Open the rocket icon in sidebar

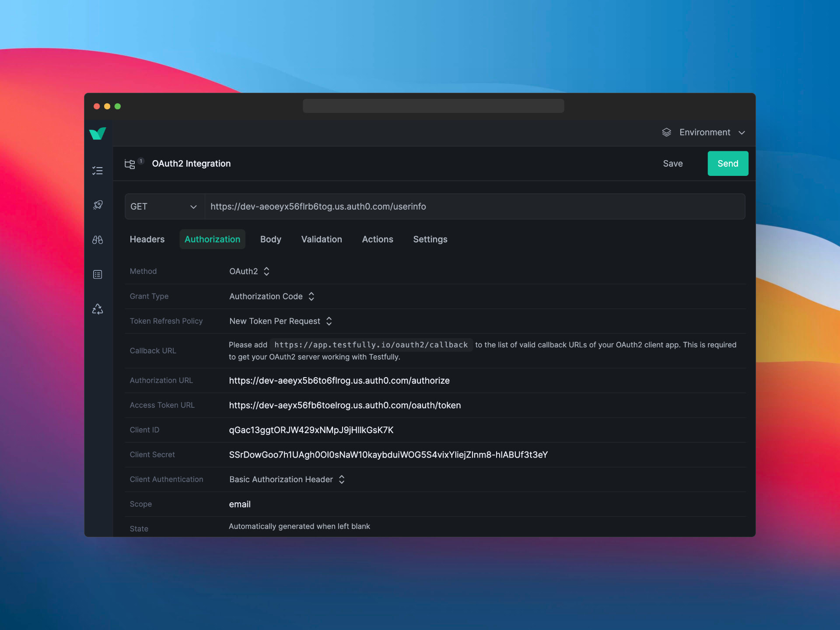tap(98, 205)
